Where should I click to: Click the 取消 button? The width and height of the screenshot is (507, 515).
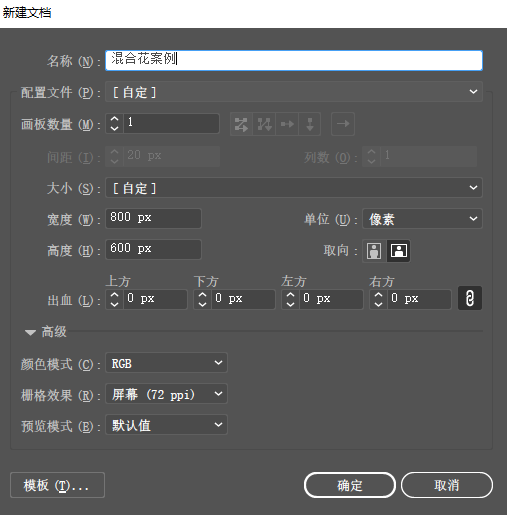[447, 485]
